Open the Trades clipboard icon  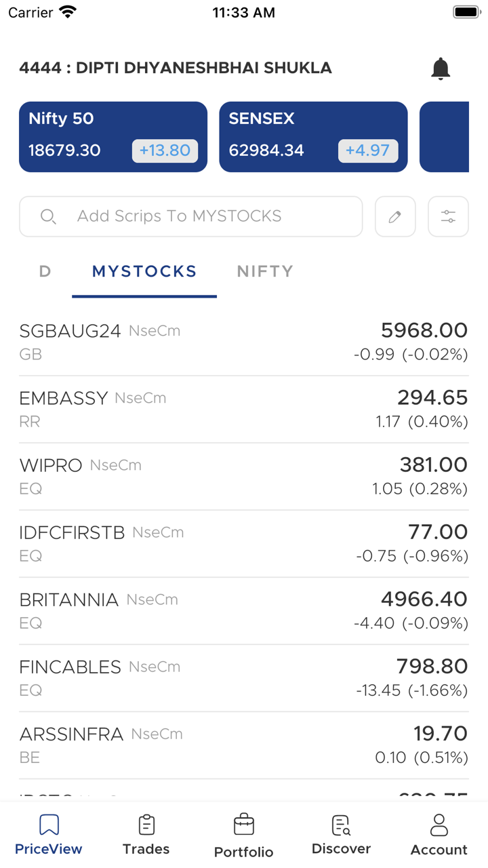coord(146,825)
